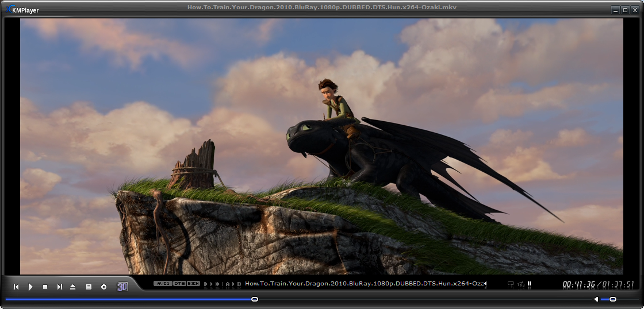Viewport: 644px width, 309px height.
Task: Open a file with the eject button
Action: coord(72,287)
